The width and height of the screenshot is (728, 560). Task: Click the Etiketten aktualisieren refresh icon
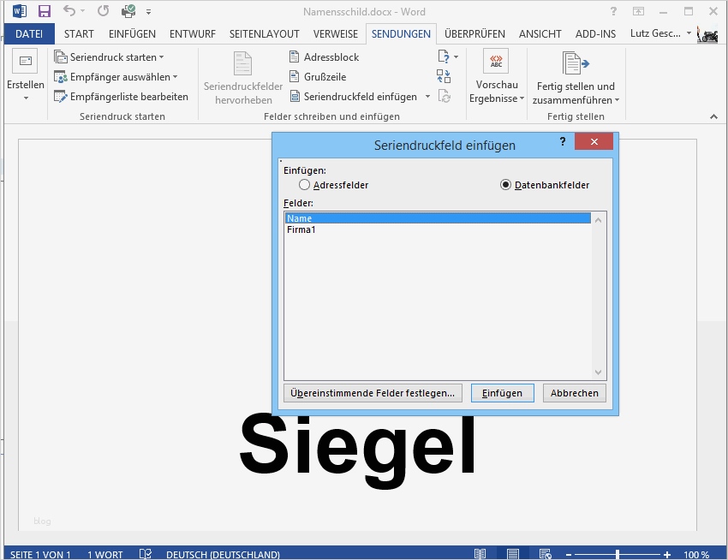point(445,96)
